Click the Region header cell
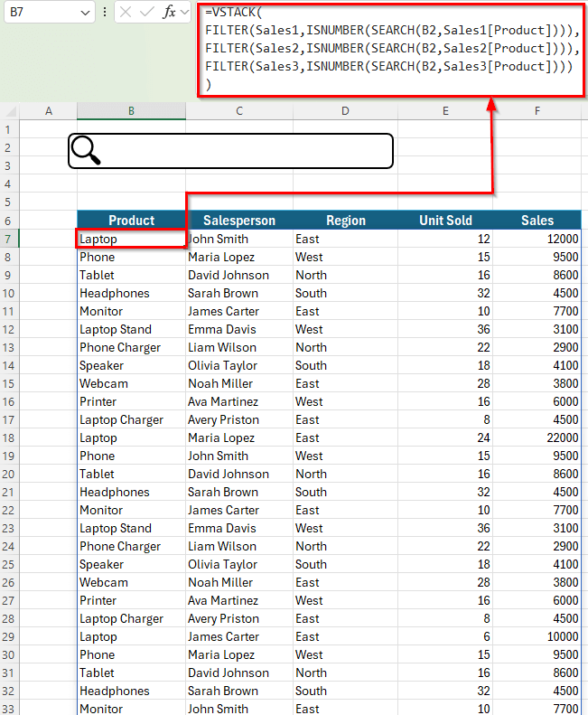Viewport: 588px width, 715px height. tap(345, 221)
